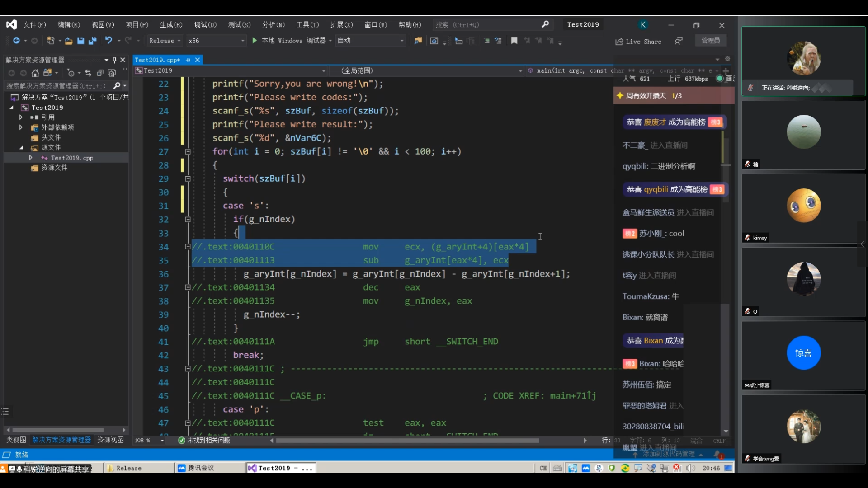Click the 未找到相关问题 status indicator
Viewport: 868px width, 488px height.
(x=204, y=441)
